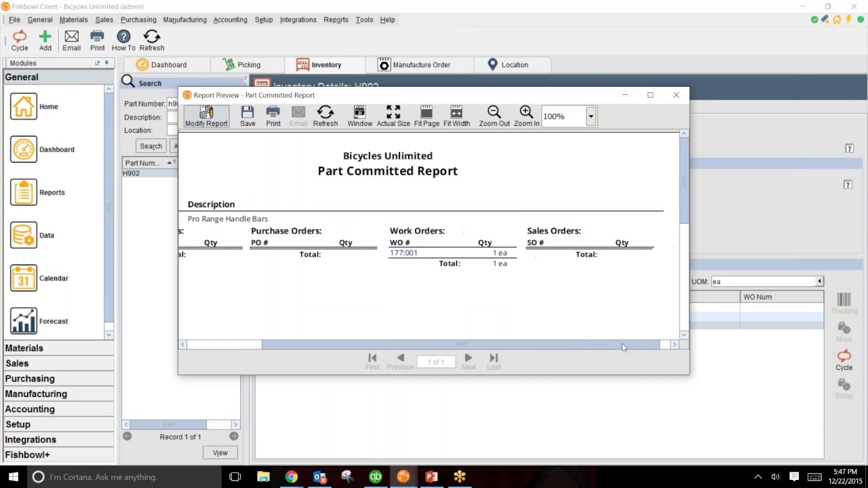Open QuickBooks from the taskbar
The image size is (868, 488).
375,477
